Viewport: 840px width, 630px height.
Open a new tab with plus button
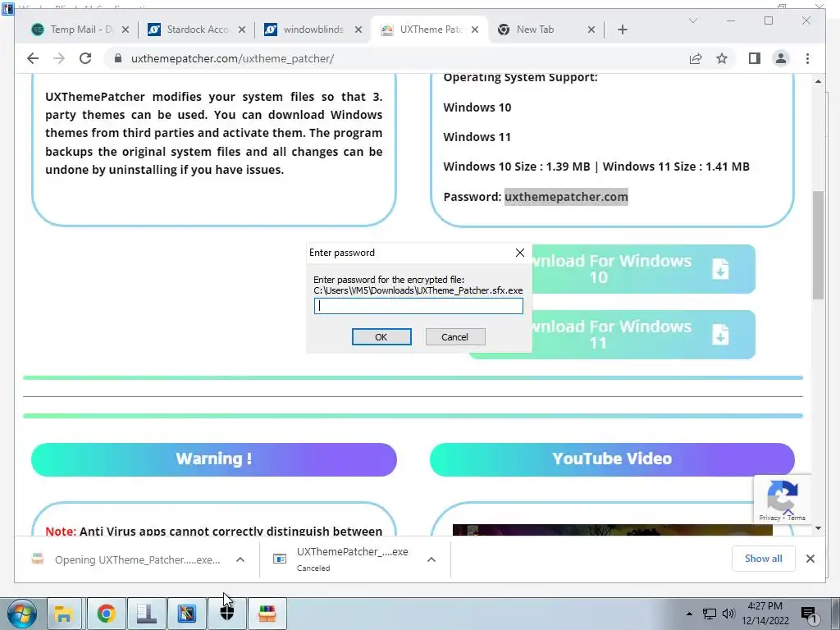tap(622, 30)
